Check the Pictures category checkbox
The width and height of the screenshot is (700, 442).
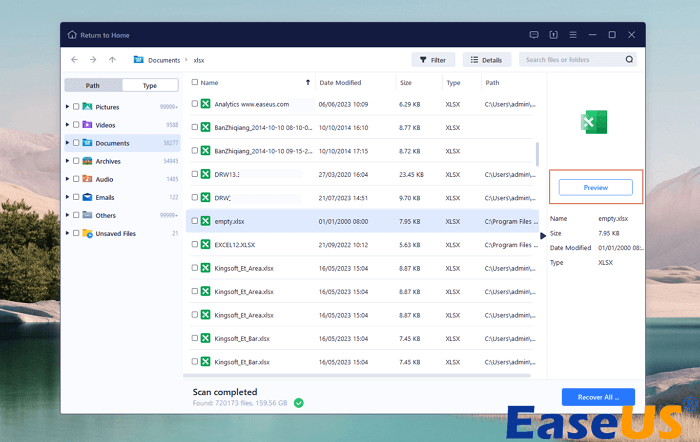click(x=76, y=107)
